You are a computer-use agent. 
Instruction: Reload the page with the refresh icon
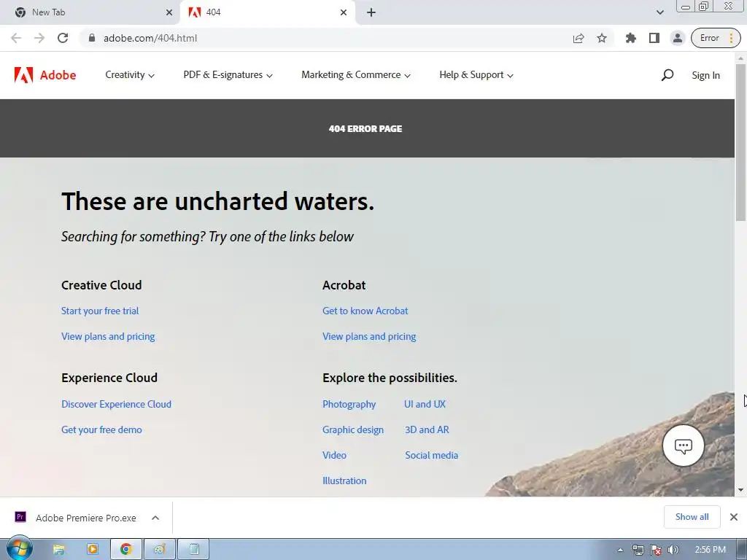pyautogui.click(x=63, y=38)
